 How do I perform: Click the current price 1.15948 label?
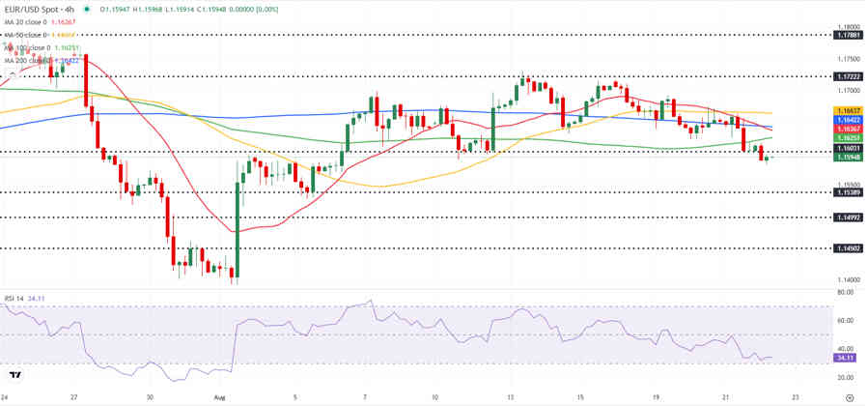pyautogui.click(x=847, y=158)
